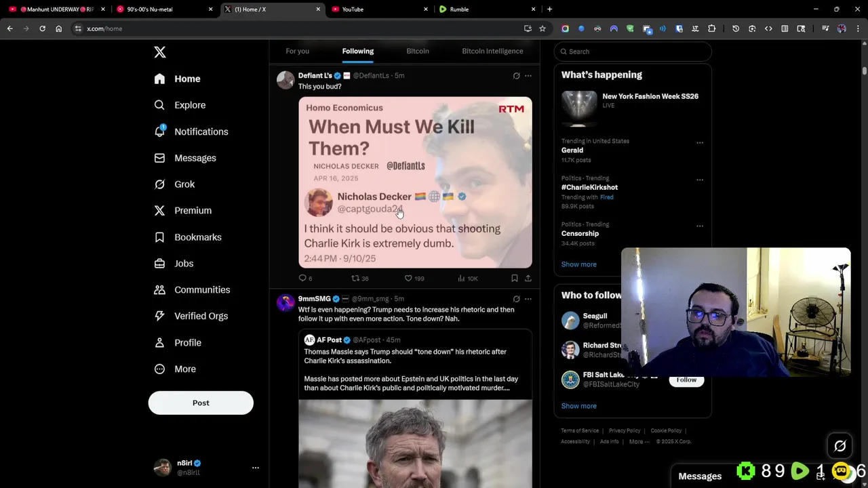Switch to the Bitcoin tab
This screenshot has height=488, width=868.
click(418, 51)
